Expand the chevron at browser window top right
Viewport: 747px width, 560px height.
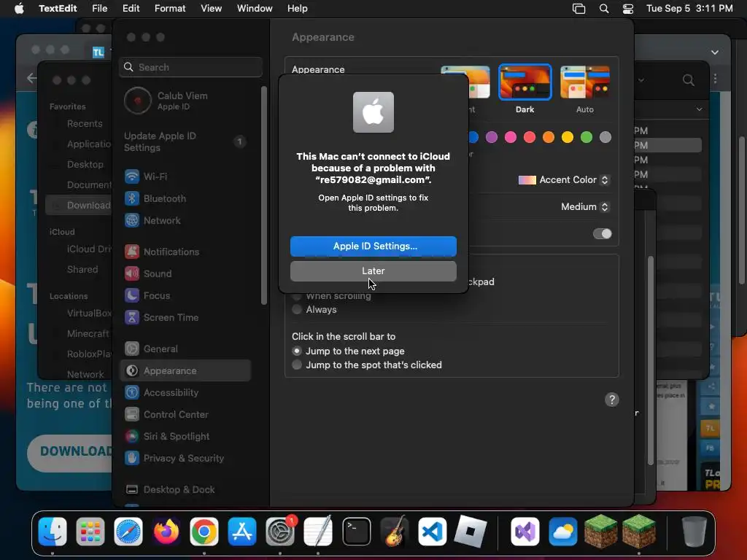(715, 52)
